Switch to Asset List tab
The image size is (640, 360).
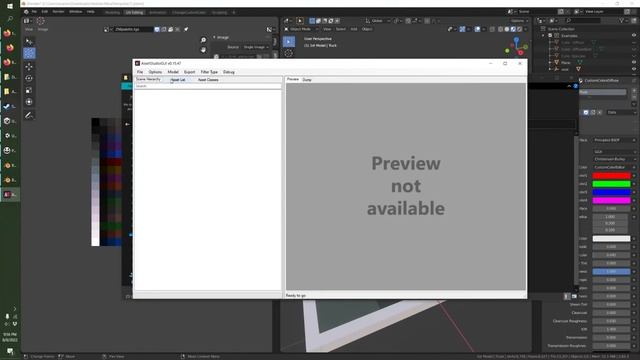[178, 80]
